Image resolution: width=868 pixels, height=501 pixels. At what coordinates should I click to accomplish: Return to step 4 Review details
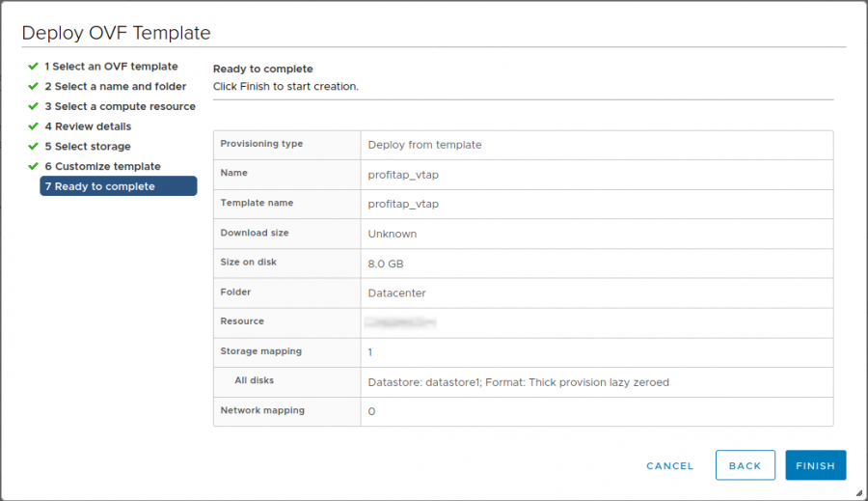[88, 126]
